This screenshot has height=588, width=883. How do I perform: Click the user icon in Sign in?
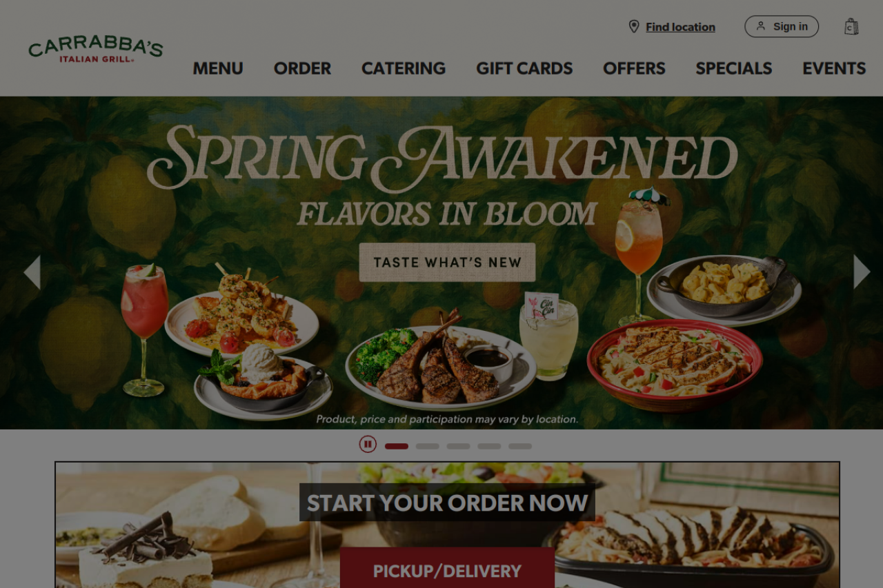coord(761,26)
